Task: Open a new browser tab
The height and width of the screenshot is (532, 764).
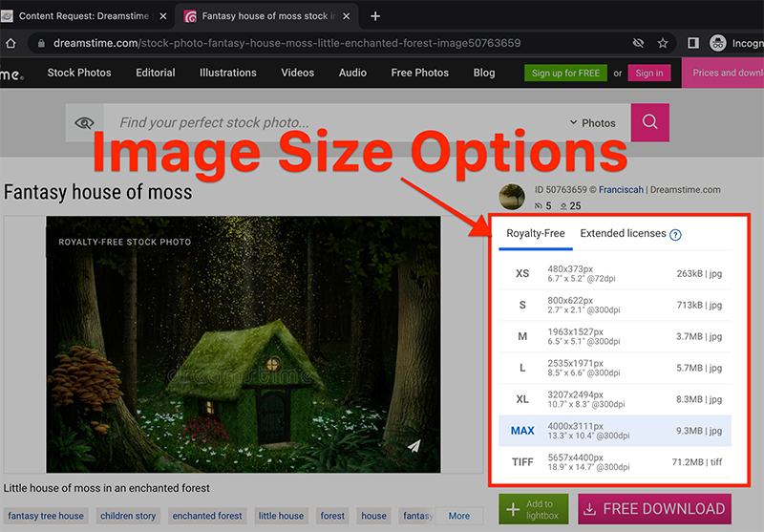Action: 375,16
